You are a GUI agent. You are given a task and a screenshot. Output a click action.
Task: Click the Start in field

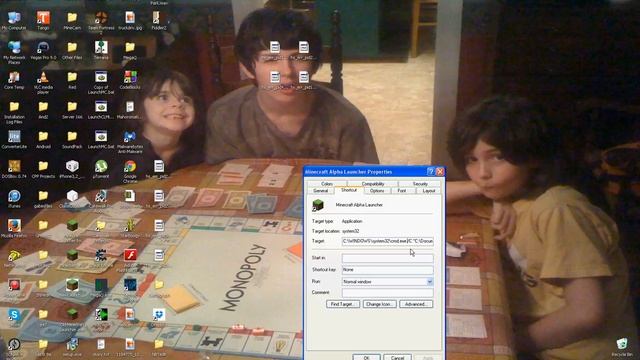pyautogui.click(x=387, y=258)
